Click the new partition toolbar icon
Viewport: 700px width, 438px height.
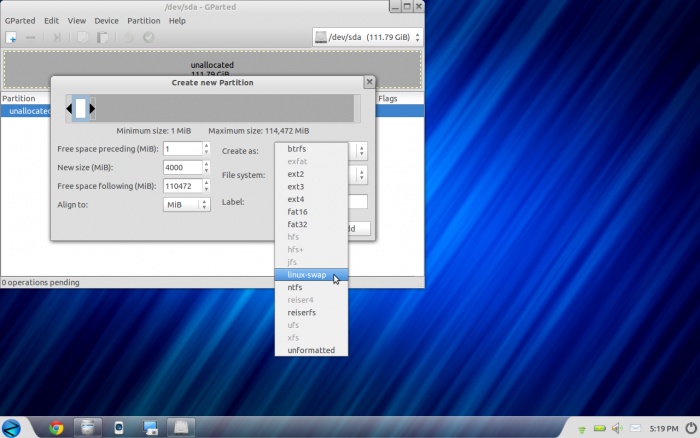click(11, 37)
